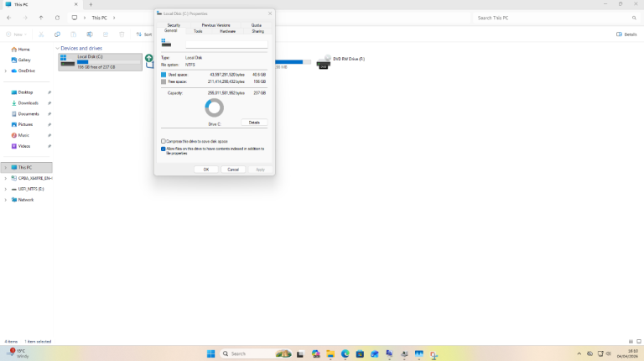Open Music folder in sidebar

(x=23, y=135)
